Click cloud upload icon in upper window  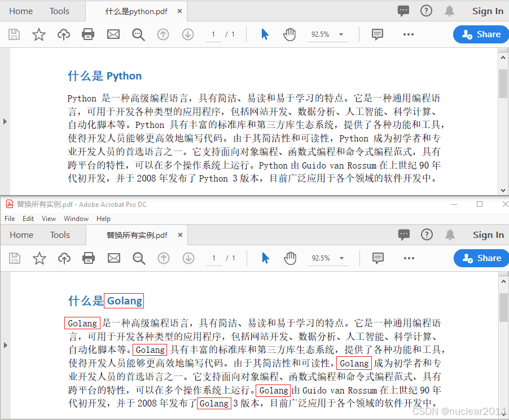64,34
